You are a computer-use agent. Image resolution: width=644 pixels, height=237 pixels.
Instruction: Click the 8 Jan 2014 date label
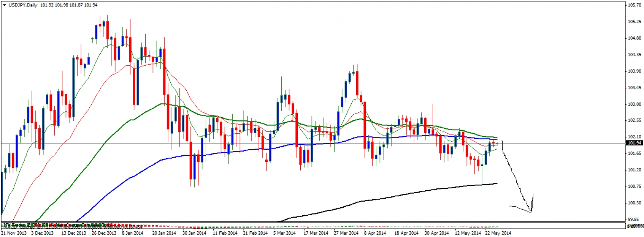(x=132, y=233)
